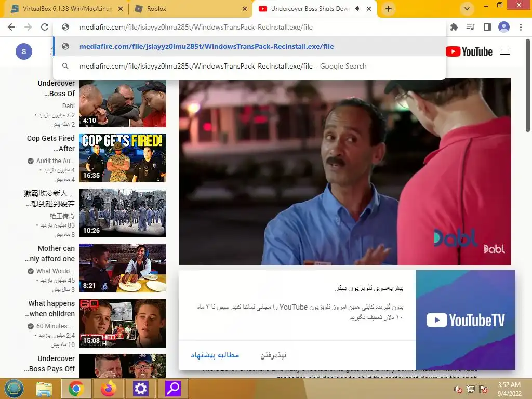Screen dimensions: 532x399
Task: Click the YouTube TV promo banner image
Action: (465, 320)
